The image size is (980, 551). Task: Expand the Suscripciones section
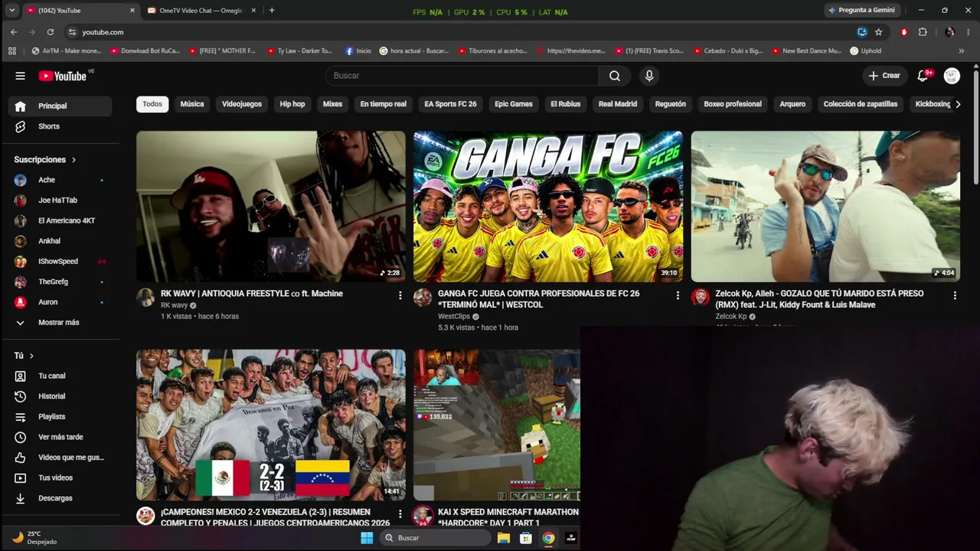(45, 160)
